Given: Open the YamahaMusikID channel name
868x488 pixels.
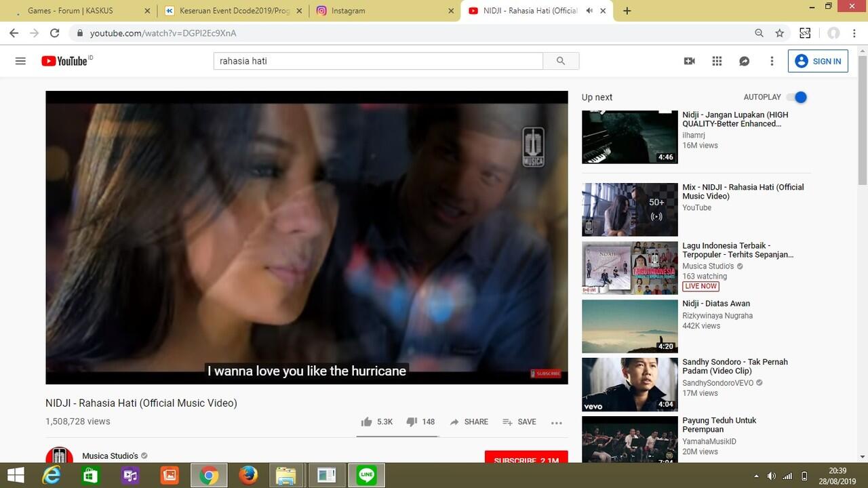Looking at the screenshot, I should [709, 441].
